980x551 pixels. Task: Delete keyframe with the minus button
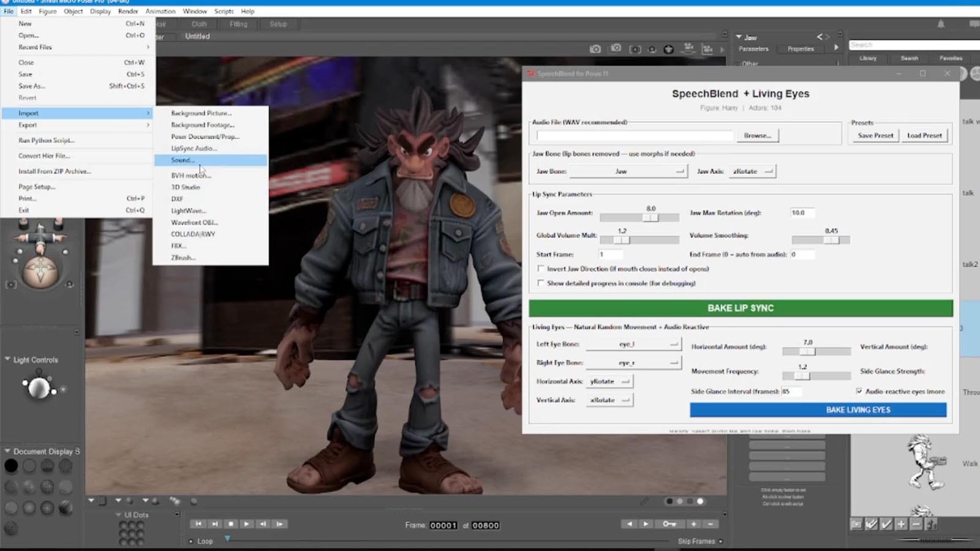[x=710, y=524]
